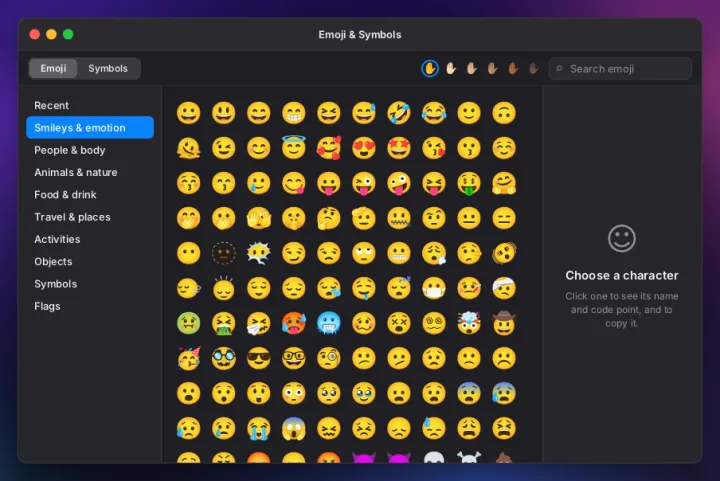
Task: Choose the thinking face emoji
Action: click(x=329, y=218)
